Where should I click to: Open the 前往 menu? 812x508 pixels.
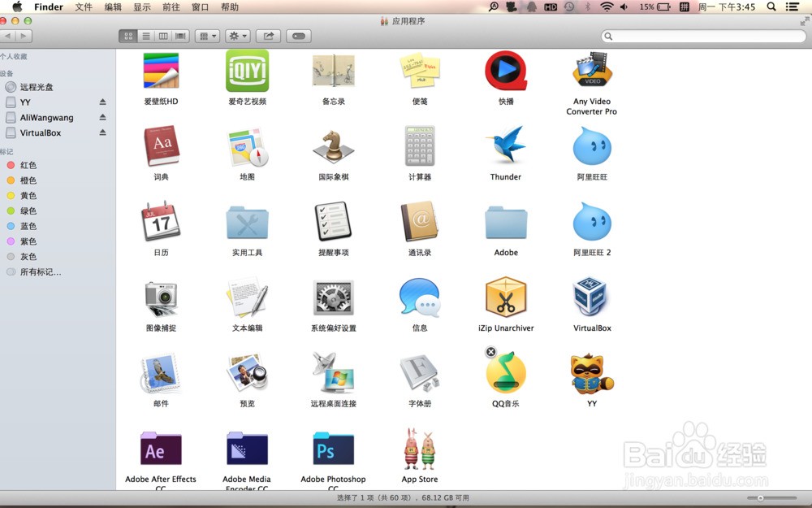click(x=171, y=7)
